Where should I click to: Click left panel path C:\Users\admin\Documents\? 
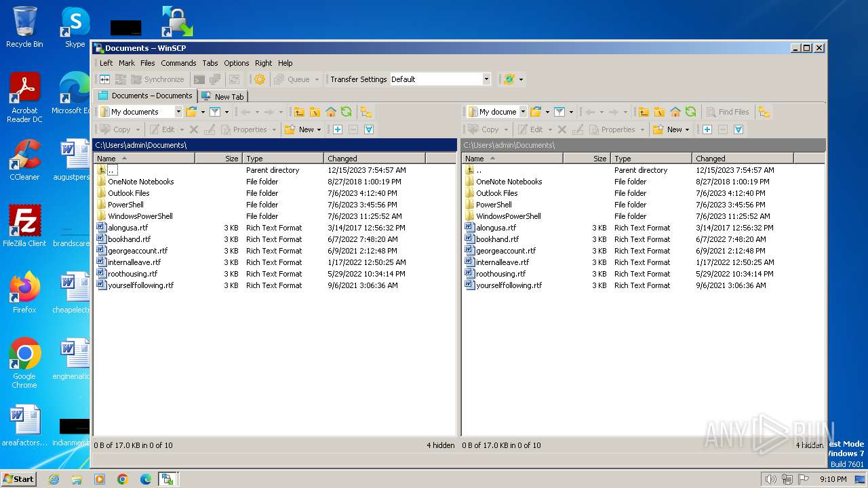point(141,145)
